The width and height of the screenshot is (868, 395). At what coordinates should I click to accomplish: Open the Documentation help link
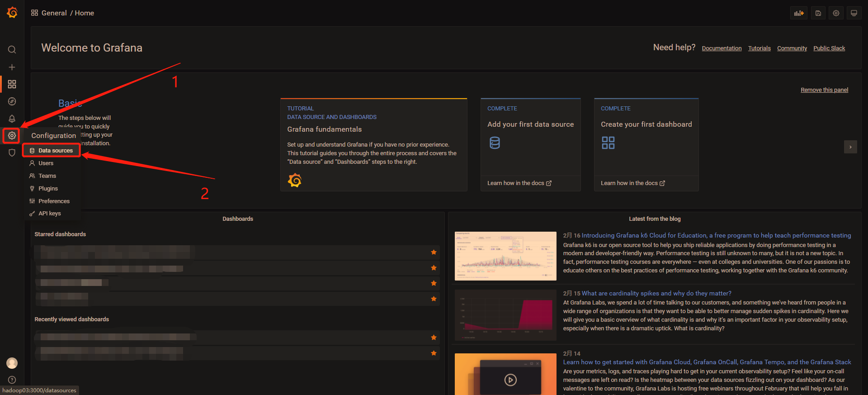(722, 48)
